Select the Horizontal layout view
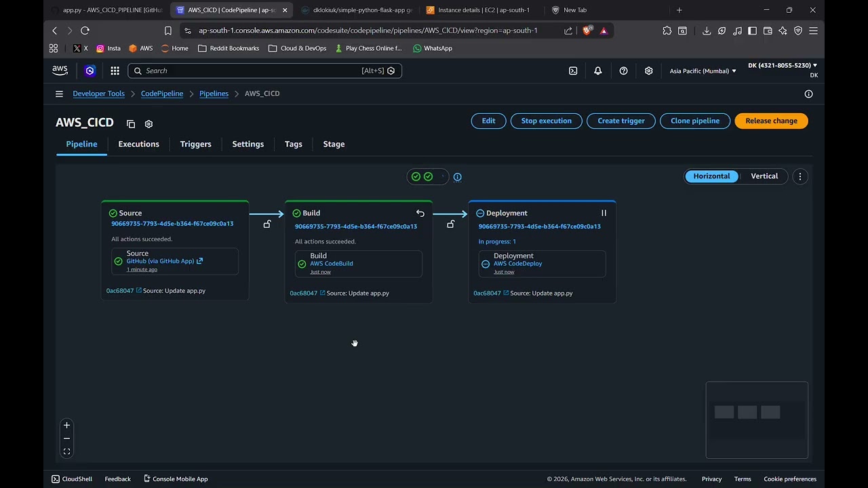 (711, 176)
